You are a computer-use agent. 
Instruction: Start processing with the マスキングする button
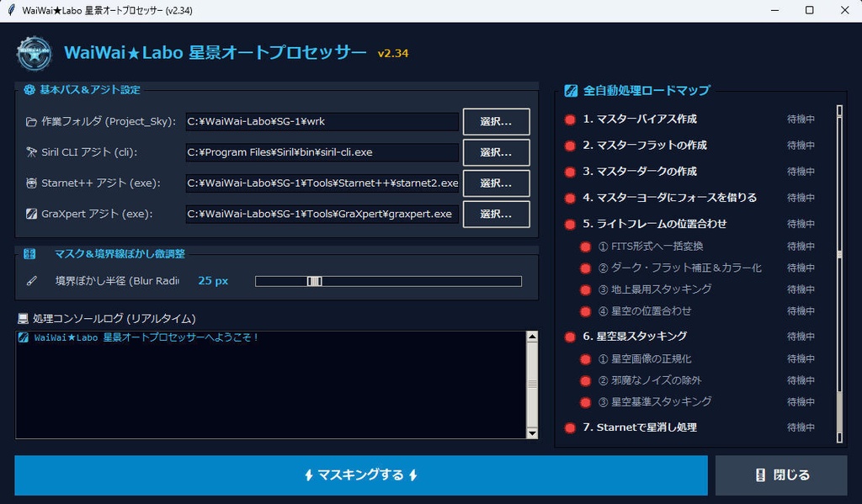(360, 475)
